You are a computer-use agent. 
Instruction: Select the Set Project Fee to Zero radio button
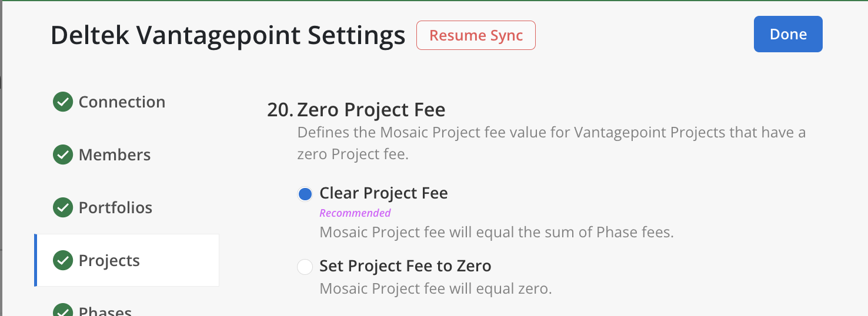pos(305,267)
